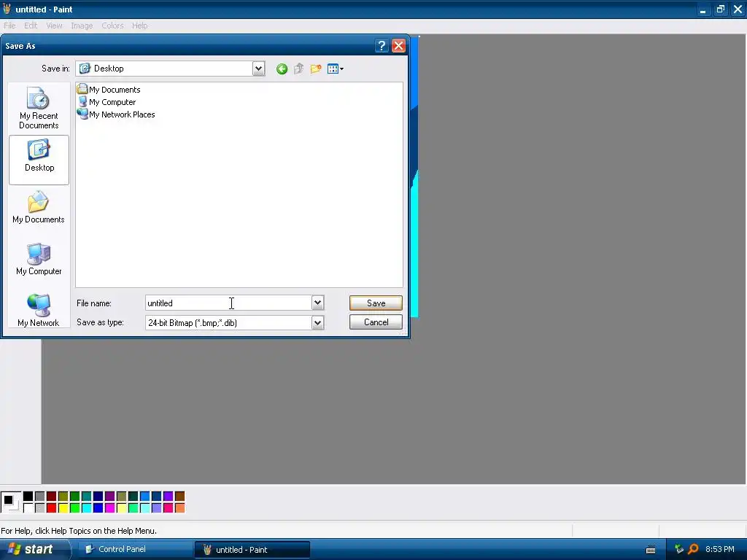Image resolution: width=747 pixels, height=560 pixels.
Task: Open the Views menu icon
Action: [x=336, y=69]
